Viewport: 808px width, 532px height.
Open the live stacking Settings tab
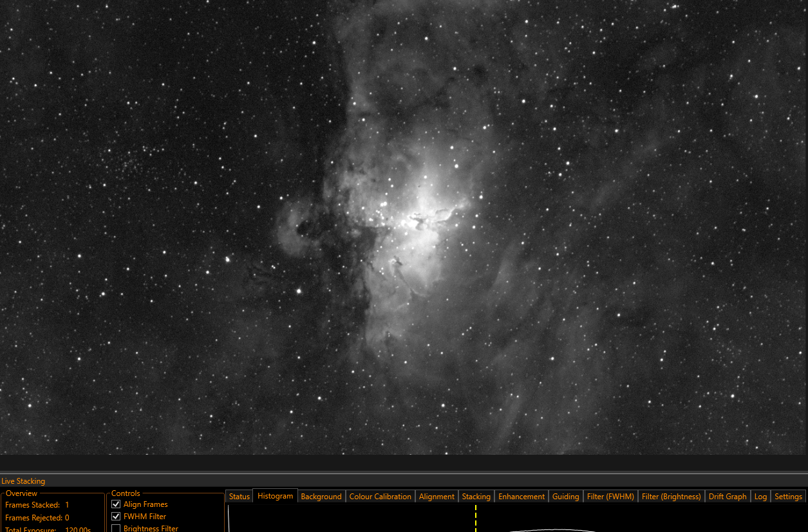tap(788, 497)
